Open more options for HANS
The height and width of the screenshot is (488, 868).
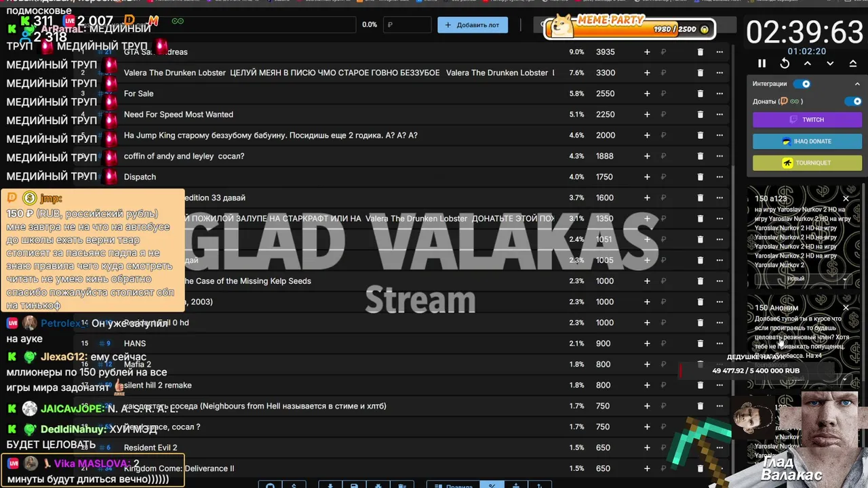pyautogui.click(x=719, y=344)
